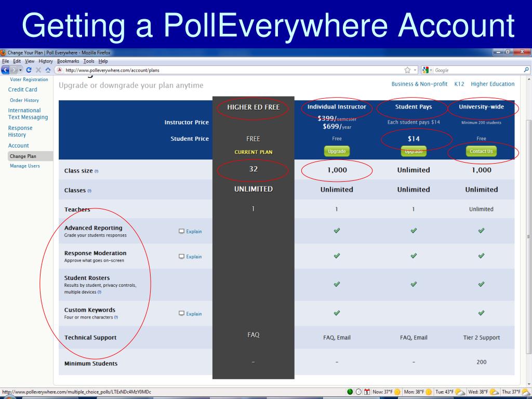Open Order History in the sidebar
Screen dimensions: 532x399
pos(24,100)
